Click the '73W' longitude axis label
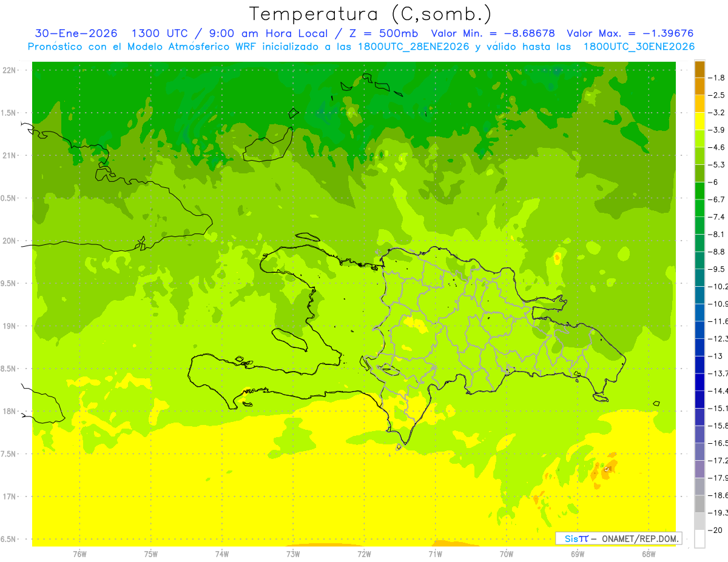The height and width of the screenshot is (562, 728). pyautogui.click(x=293, y=554)
